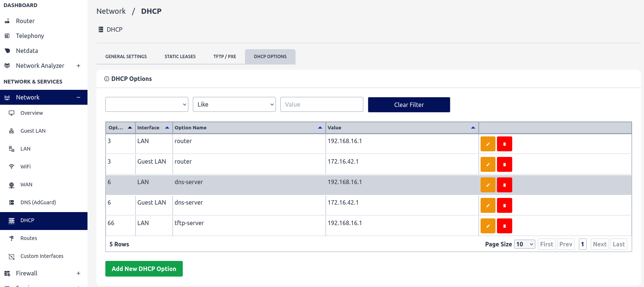Delete the Guest LAN router option
The height and width of the screenshot is (287, 644).
(504, 164)
